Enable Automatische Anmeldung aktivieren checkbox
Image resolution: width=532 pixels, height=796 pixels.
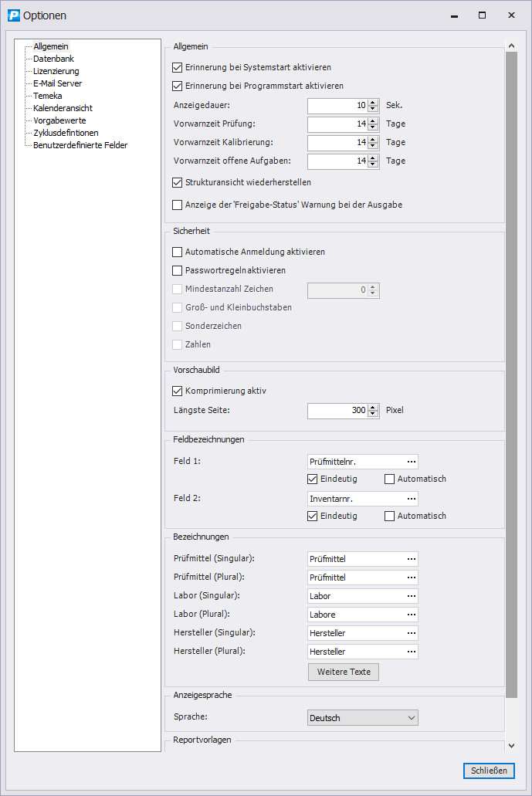tap(178, 252)
